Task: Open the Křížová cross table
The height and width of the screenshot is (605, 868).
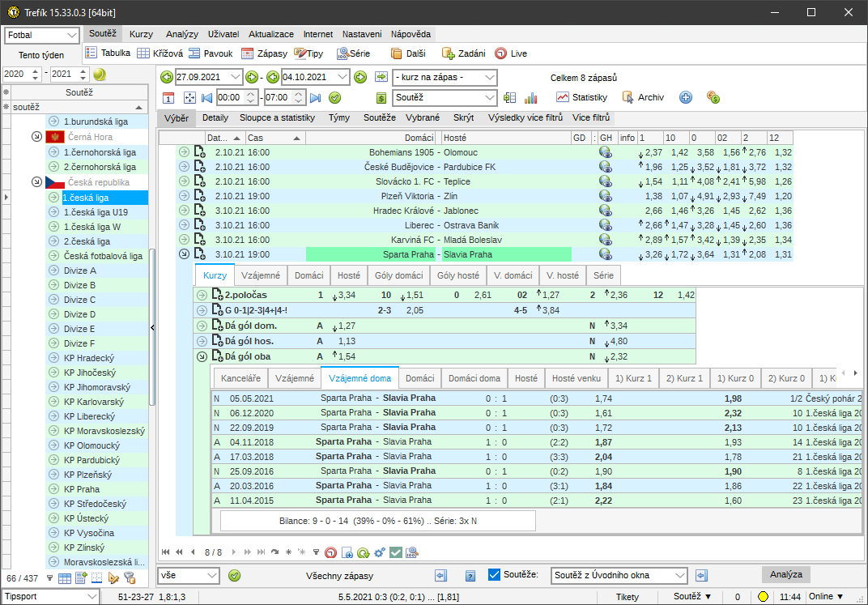Action: tap(160, 53)
